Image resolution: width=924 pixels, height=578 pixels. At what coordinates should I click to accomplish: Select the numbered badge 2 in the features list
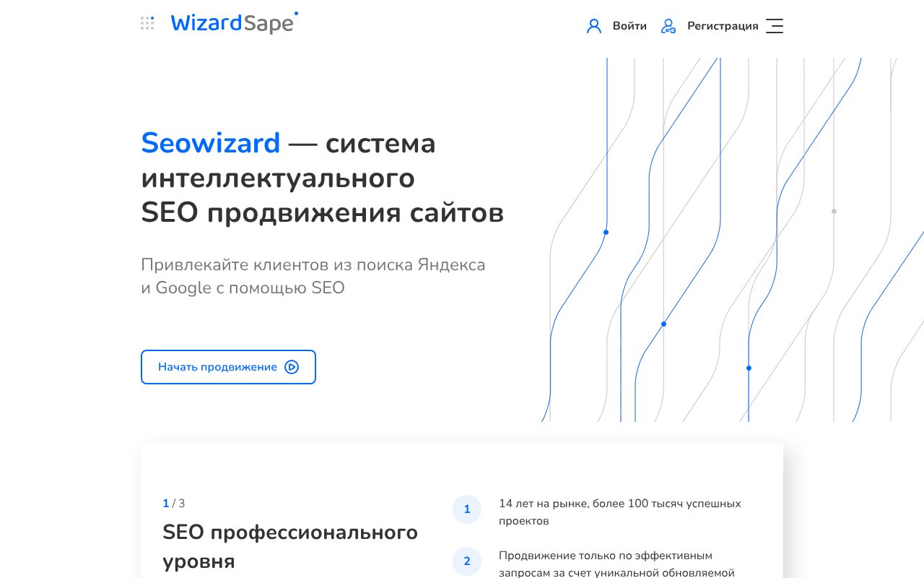tap(467, 561)
